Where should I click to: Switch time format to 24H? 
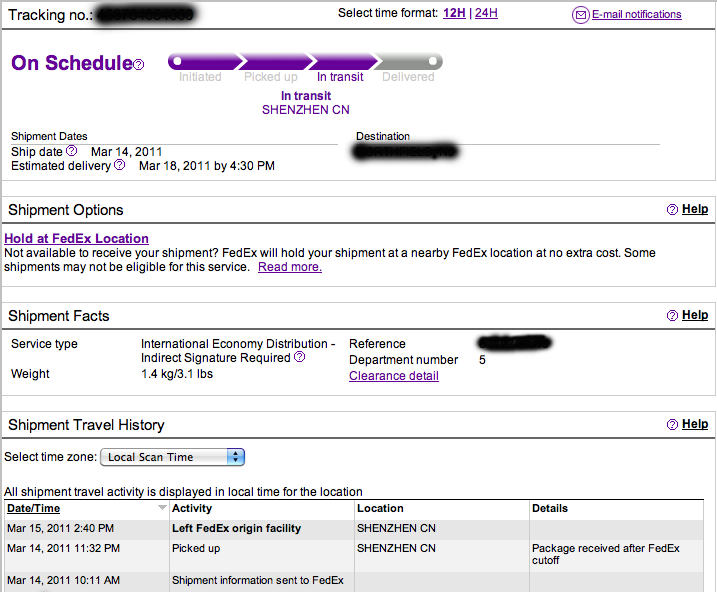486,13
